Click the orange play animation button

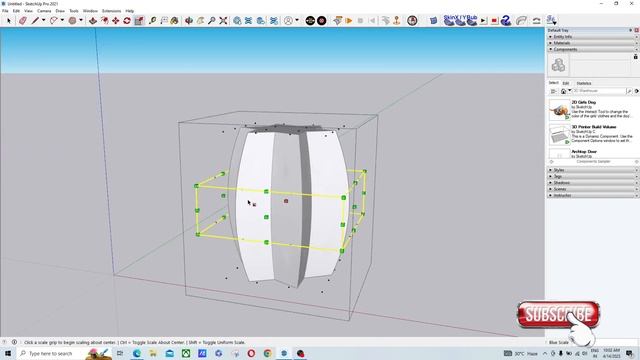349,20
